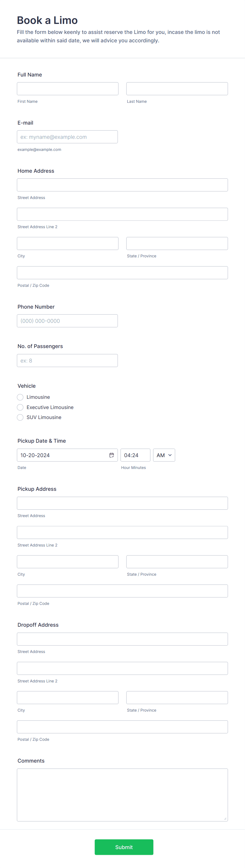Click Dropoff Address Street Address Line 2

122,668
